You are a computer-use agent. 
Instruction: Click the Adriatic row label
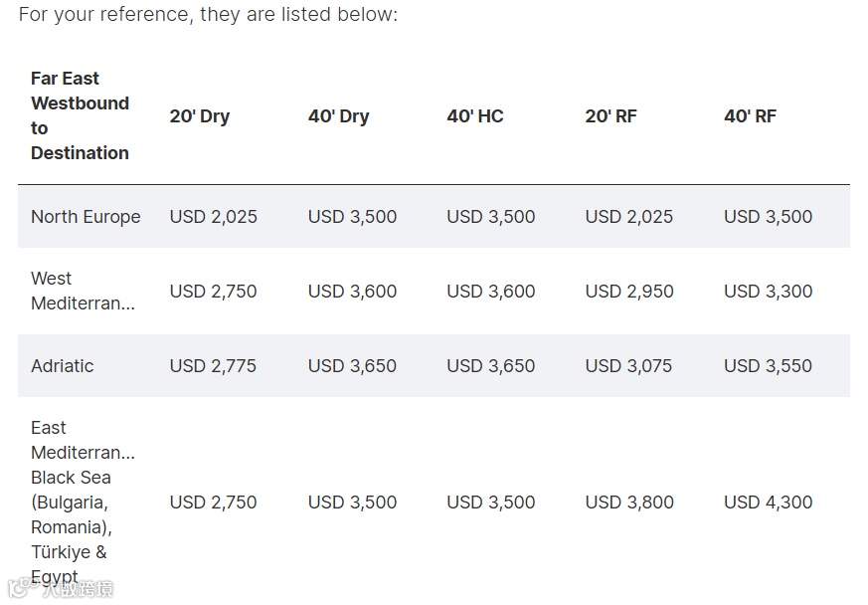pyautogui.click(x=63, y=366)
